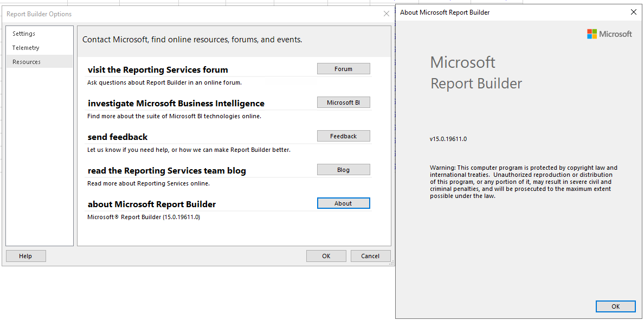Dismiss About dialog with OK button
The height and width of the screenshot is (320, 644).
click(x=615, y=306)
